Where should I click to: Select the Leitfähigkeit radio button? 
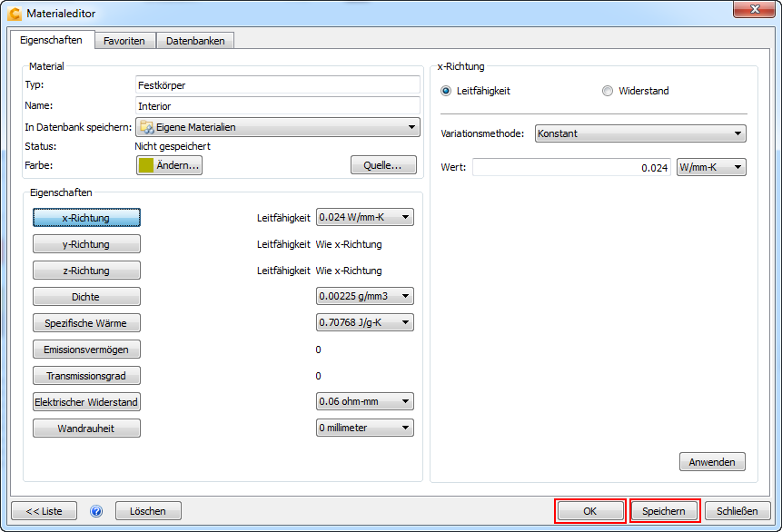[x=446, y=91]
